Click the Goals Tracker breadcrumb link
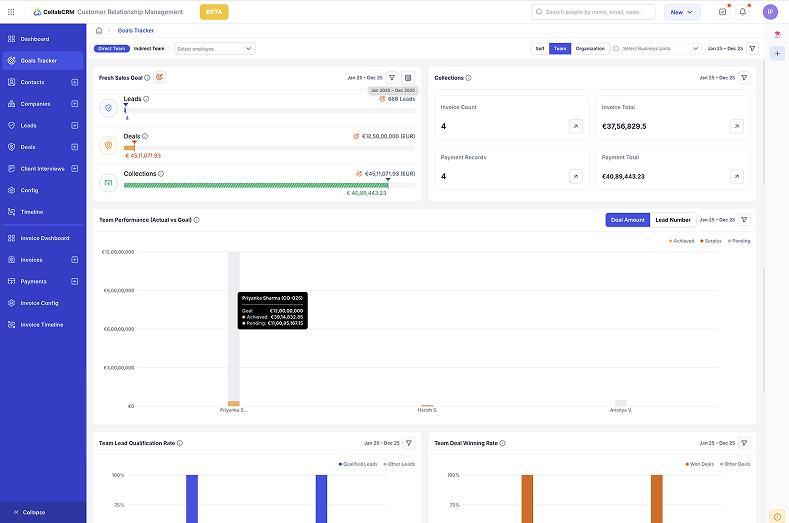Screen dimensions: 789x523 [135, 31]
